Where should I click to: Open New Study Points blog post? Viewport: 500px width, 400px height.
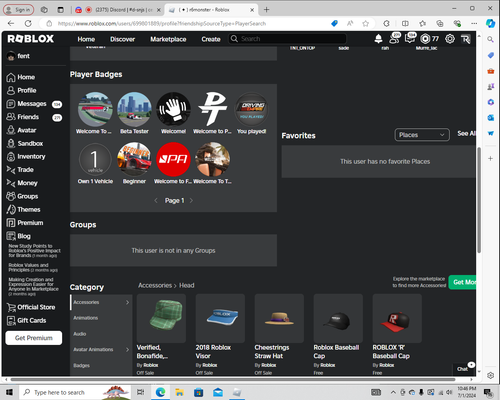tap(34, 251)
